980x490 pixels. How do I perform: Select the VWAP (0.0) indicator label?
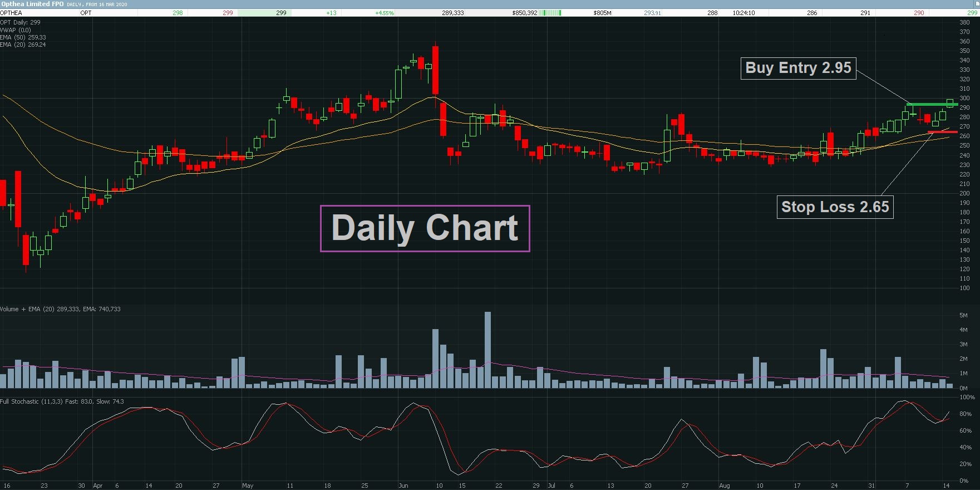(x=16, y=30)
